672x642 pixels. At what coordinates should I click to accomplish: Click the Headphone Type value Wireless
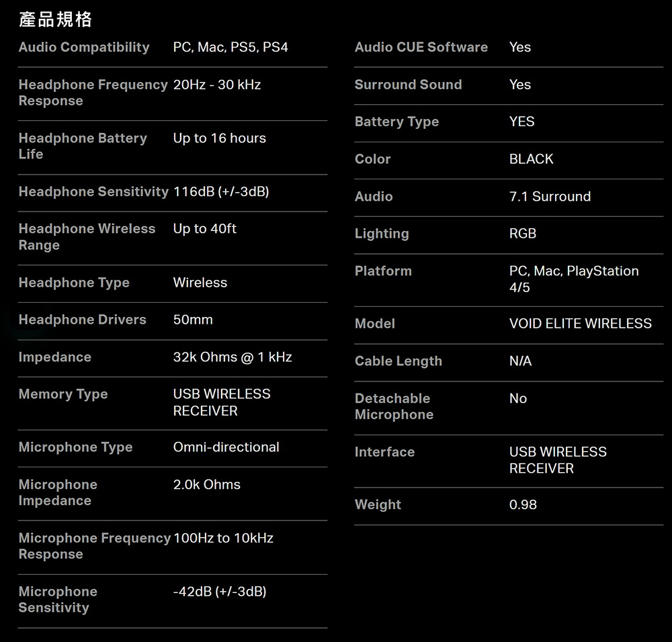coord(200,283)
